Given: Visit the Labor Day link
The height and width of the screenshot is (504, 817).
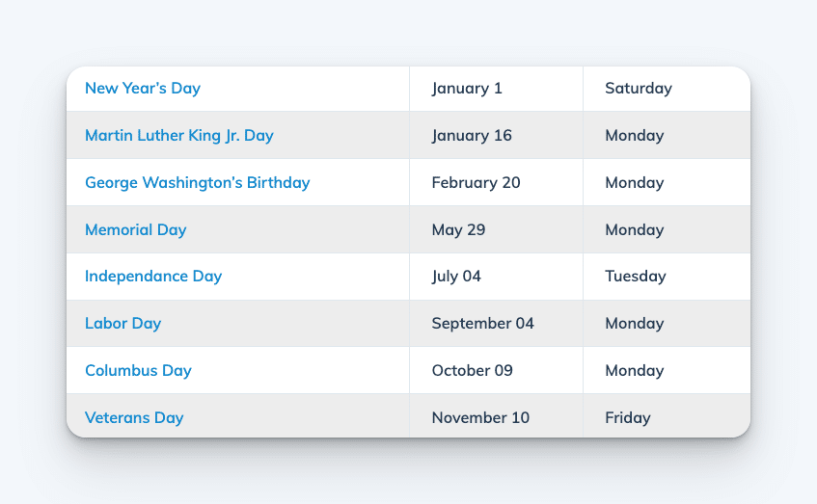Looking at the screenshot, I should pyautogui.click(x=123, y=324).
